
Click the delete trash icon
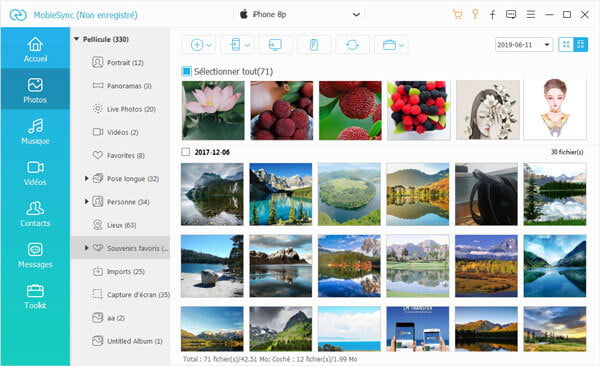click(x=314, y=45)
